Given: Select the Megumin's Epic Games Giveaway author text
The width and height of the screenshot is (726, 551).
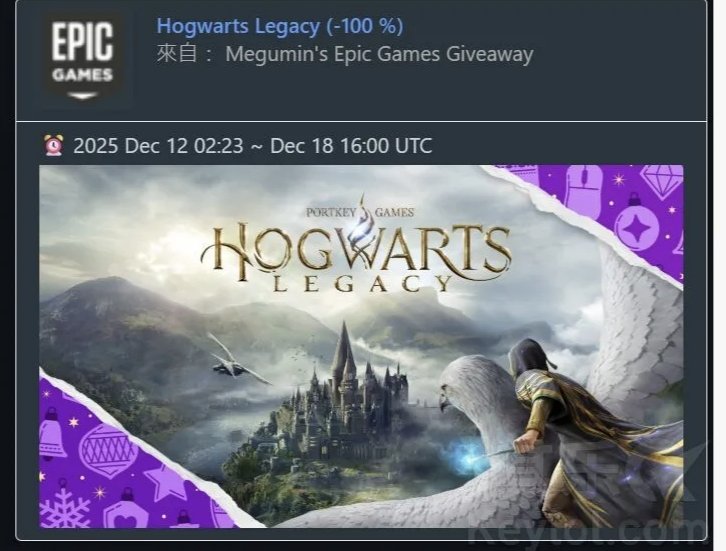Looking at the screenshot, I should [x=379, y=54].
